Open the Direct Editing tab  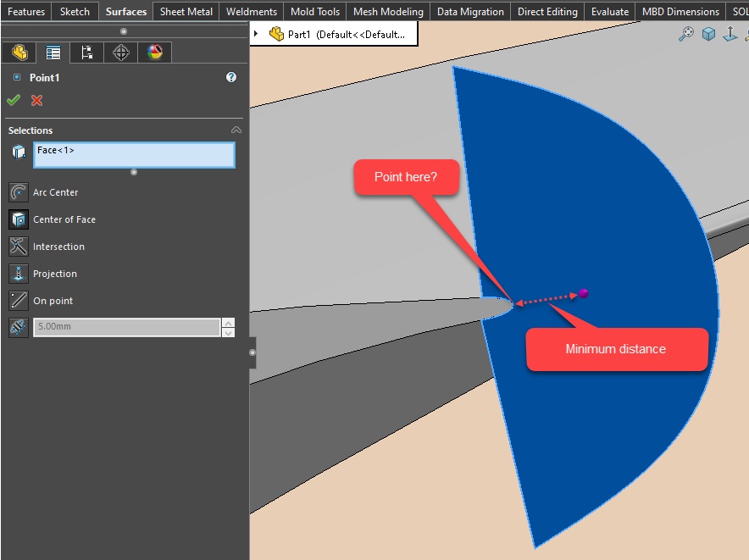548,12
